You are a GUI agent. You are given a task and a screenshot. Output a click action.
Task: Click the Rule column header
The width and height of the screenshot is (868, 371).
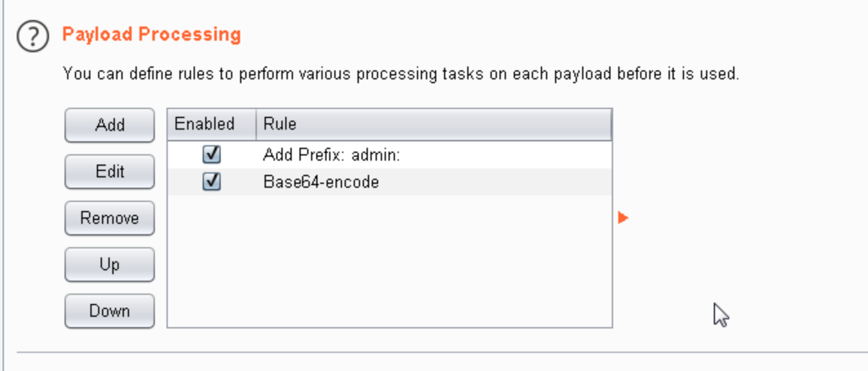(280, 124)
